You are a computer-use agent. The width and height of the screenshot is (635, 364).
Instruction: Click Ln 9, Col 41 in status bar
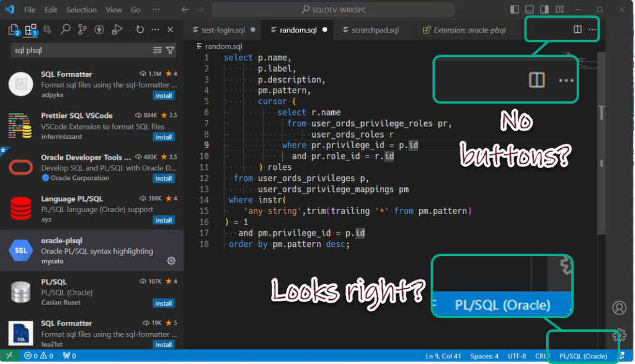point(443,357)
